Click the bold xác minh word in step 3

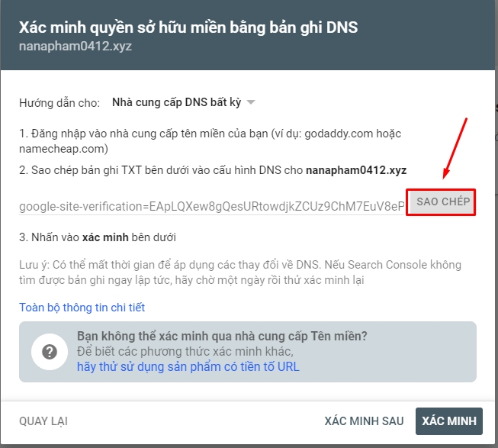104,237
